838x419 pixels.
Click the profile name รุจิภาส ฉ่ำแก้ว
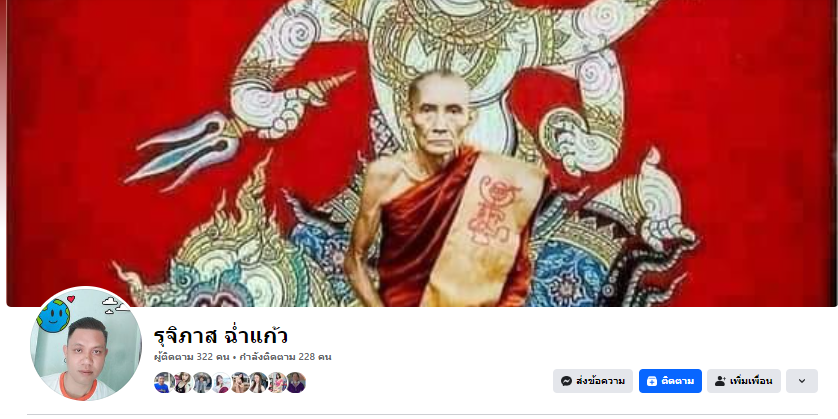click(x=221, y=336)
